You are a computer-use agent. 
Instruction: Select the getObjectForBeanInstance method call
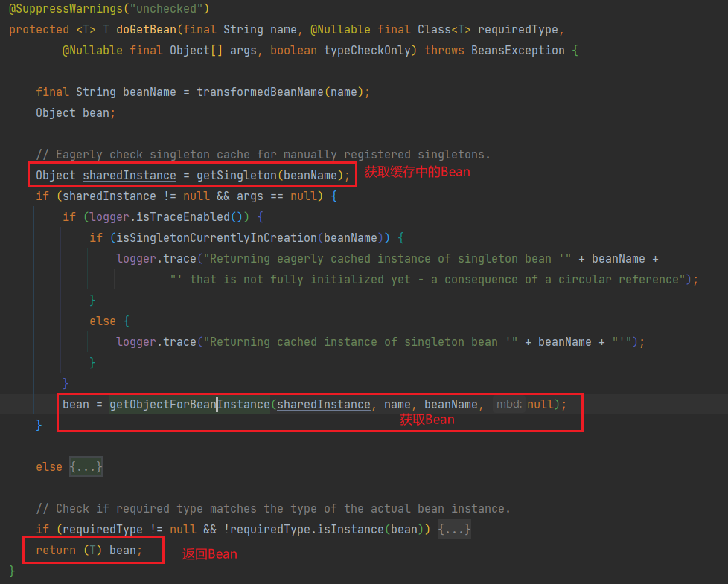click(189, 405)
